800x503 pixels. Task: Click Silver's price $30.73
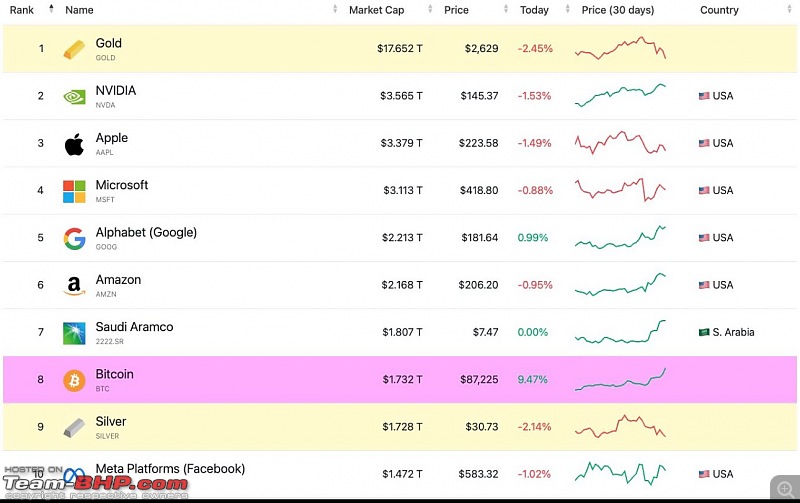(x=482, y=427)
